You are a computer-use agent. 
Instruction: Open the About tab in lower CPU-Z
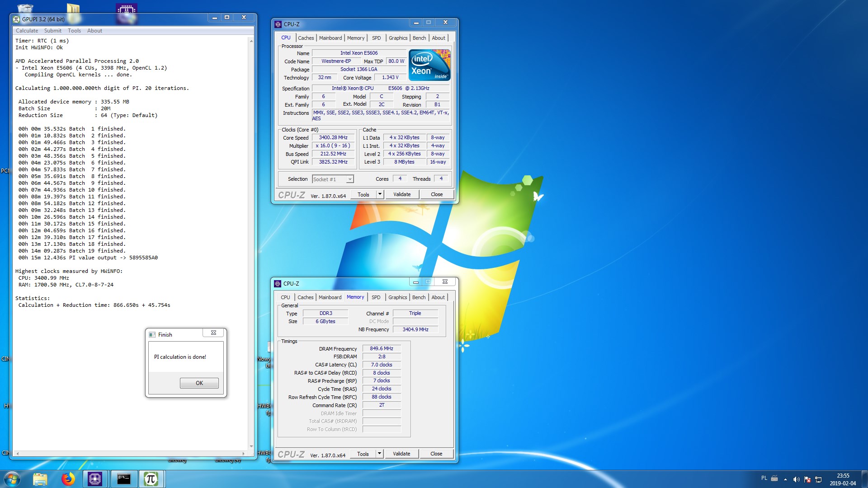[438, 297]
